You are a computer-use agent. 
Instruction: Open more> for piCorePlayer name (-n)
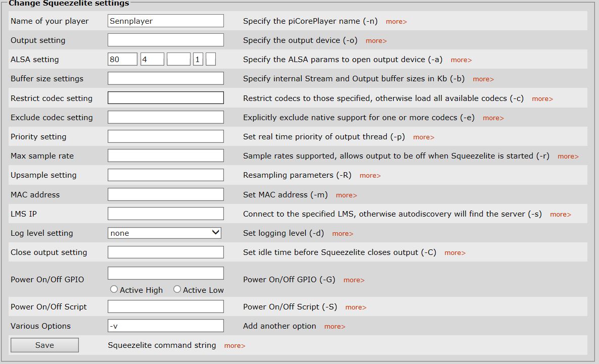point(396,22)
